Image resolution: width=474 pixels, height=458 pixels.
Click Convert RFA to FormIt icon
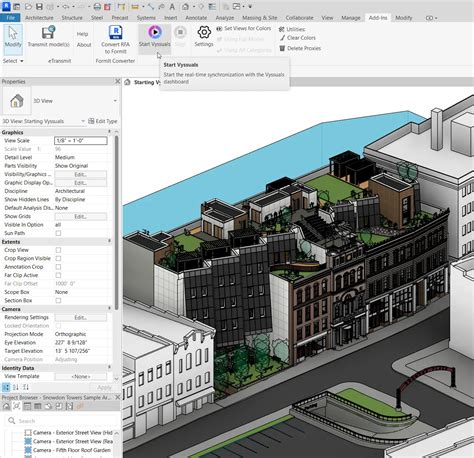click(115, 33)
